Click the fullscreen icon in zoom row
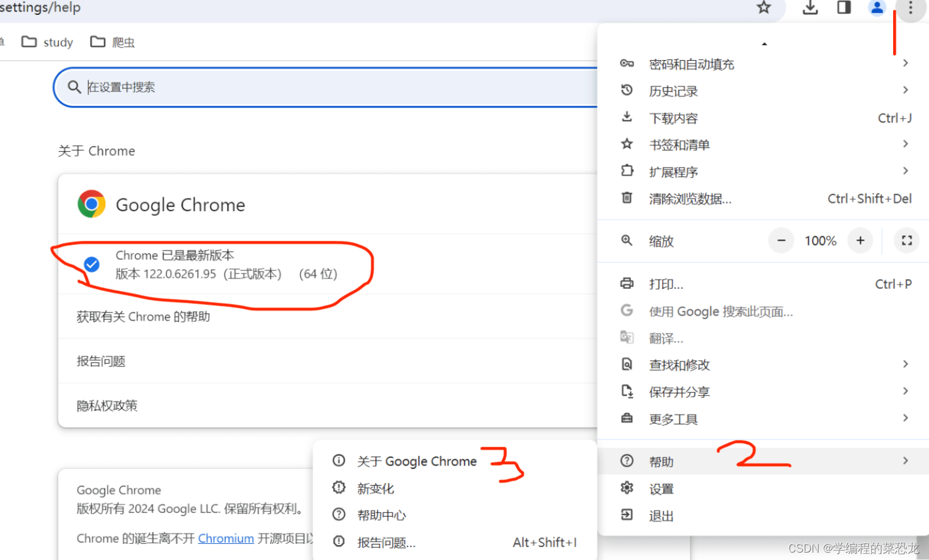The image size is (929, 560). 907,241
